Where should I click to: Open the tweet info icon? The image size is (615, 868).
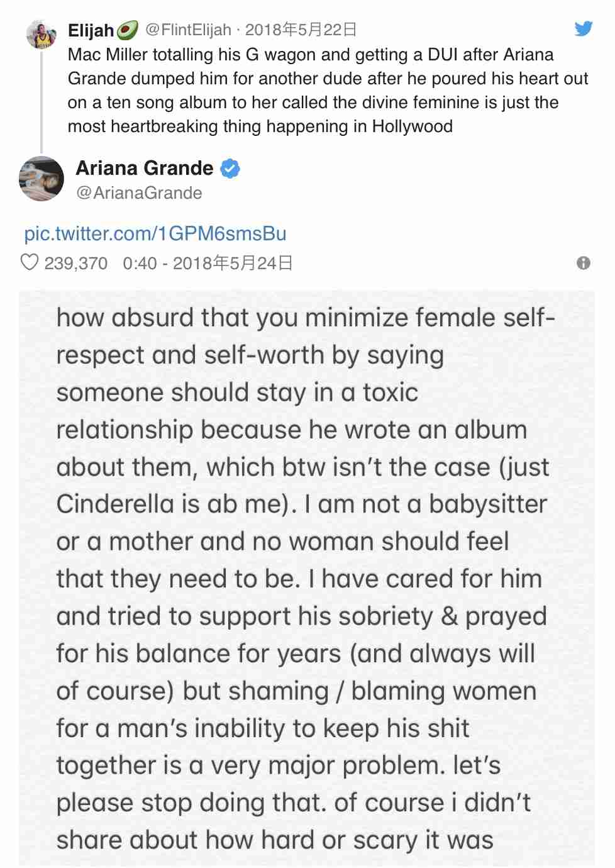(x=584, y=263)
